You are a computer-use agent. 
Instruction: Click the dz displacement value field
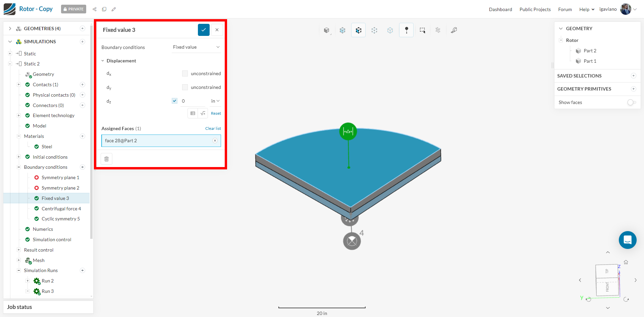(x=193, y=101)
